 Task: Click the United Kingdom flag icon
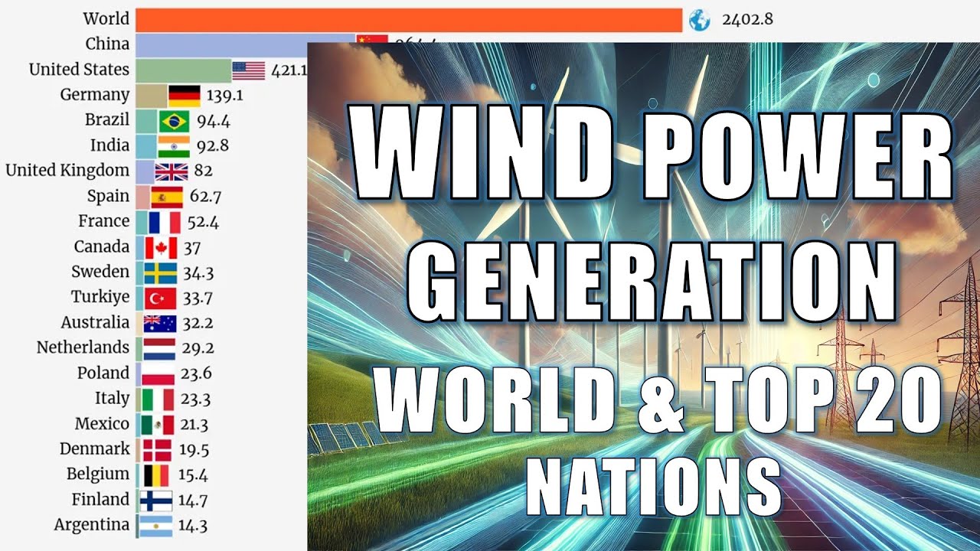point(171,171)
